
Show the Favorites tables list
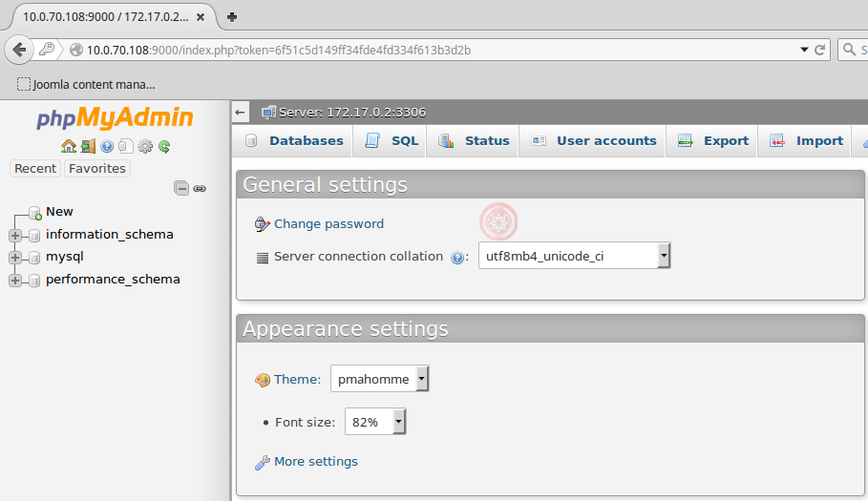tap(96, 168)
